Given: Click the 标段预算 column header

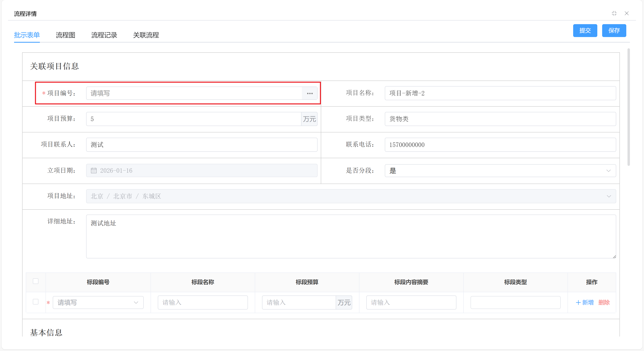Looking at the screenshot, I should pos(307,282).
